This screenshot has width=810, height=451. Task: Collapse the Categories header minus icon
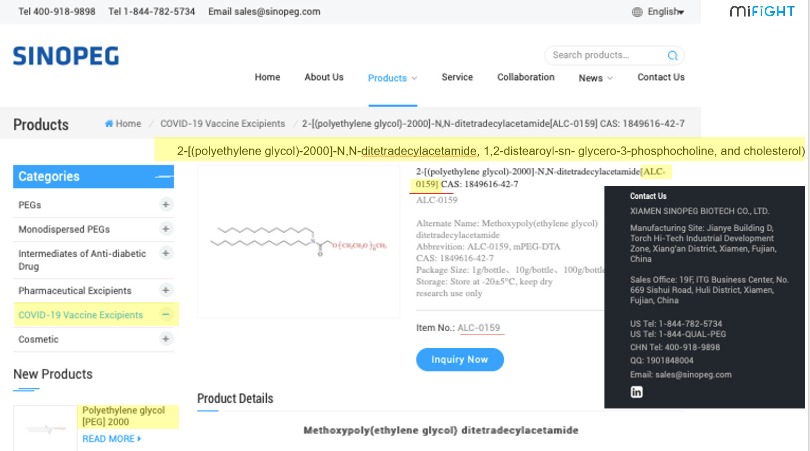[163, 177]
